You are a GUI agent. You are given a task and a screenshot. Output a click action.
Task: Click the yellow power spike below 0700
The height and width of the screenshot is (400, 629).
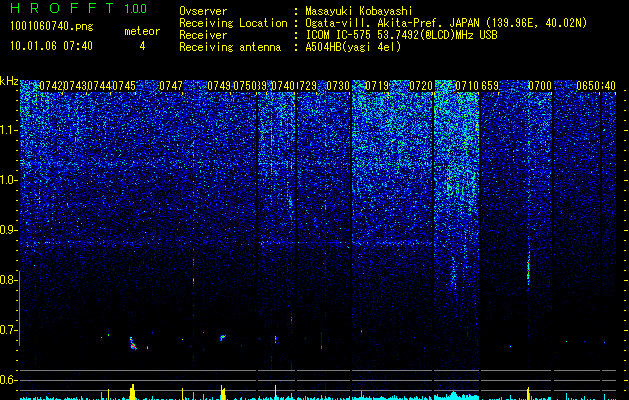[x=528, y=393]
